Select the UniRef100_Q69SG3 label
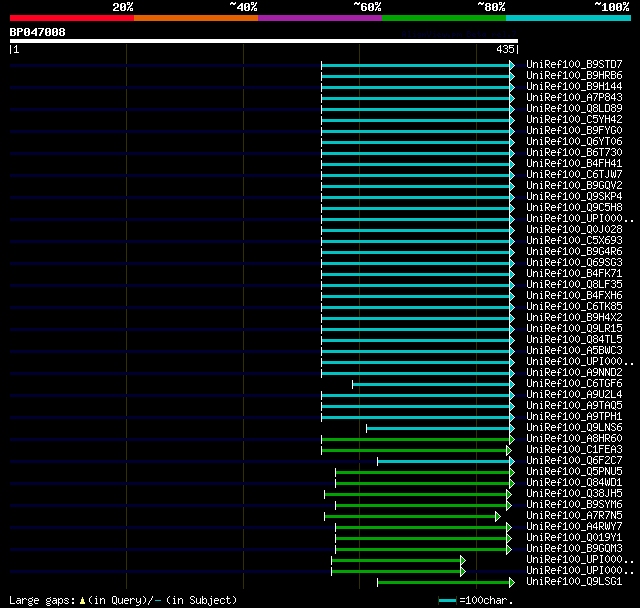The image size is (640, 608). [x=574, y=263]
